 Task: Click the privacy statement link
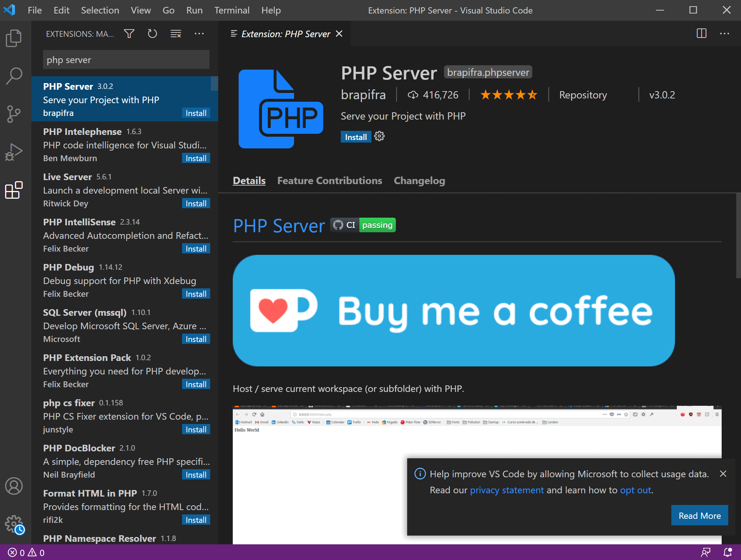pos(506,490)
